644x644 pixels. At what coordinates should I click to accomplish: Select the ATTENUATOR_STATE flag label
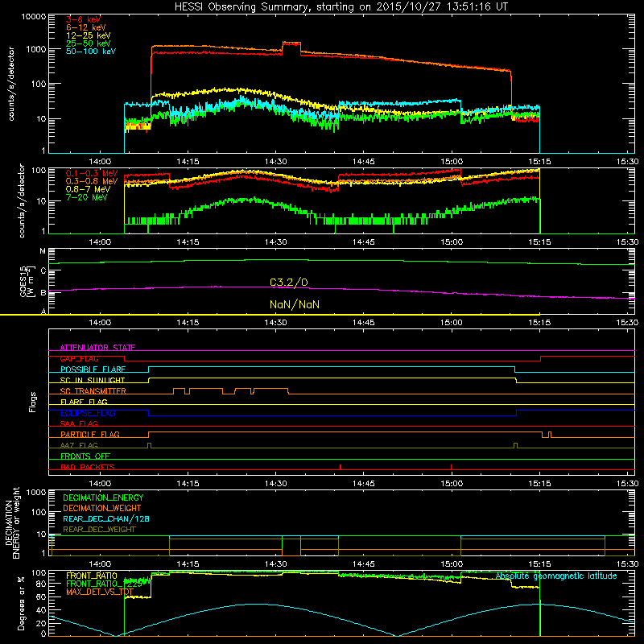point(97,348)
